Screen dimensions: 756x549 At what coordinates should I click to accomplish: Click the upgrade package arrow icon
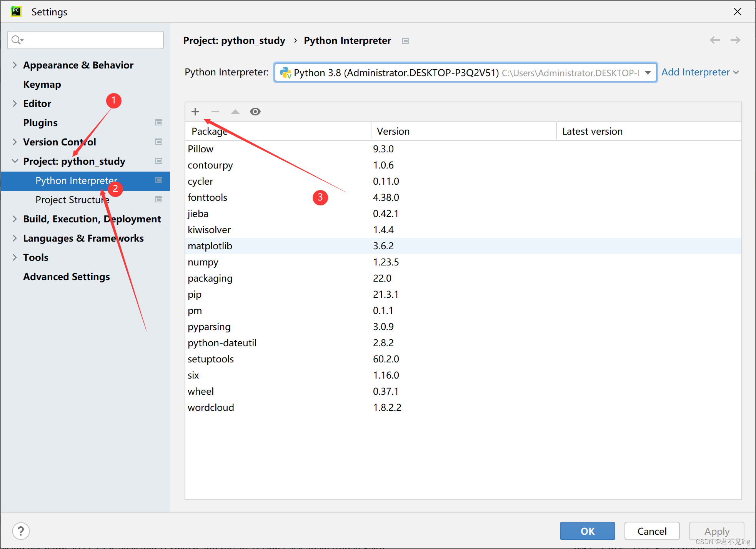[x=235, y=112]
